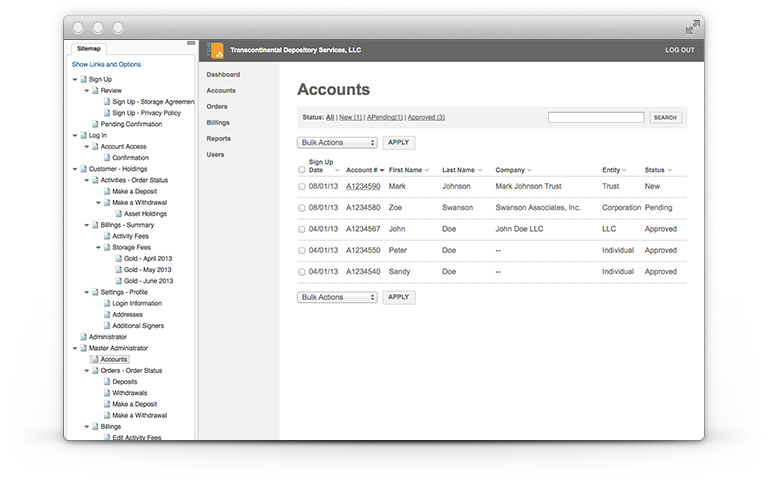Screen dimensions: 768x480
Task: Click the page icon next to Asset Holdings
Action: point(119,214)
